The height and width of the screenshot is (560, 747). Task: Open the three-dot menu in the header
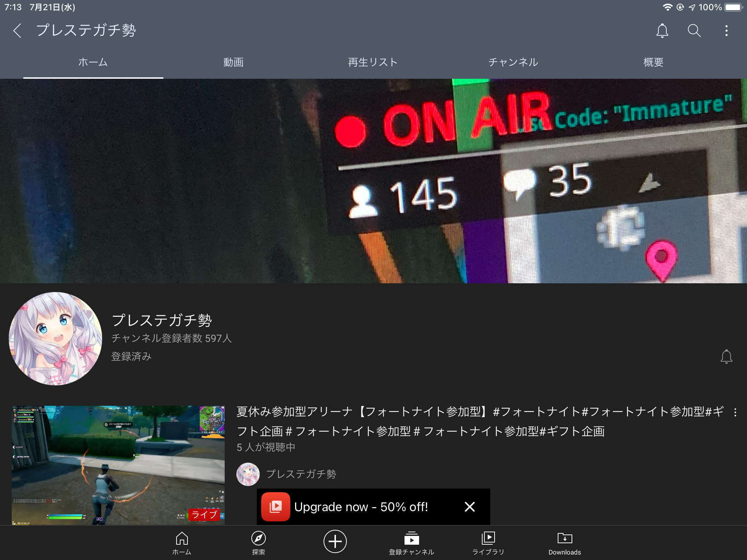coord(726,31)
